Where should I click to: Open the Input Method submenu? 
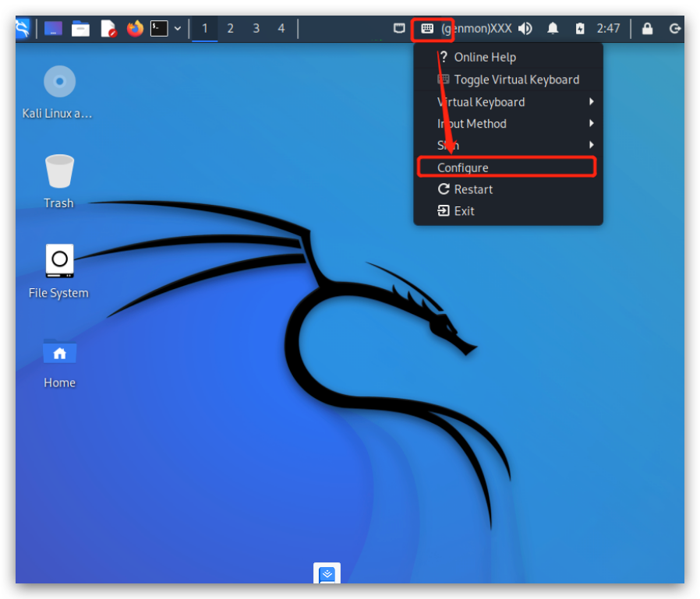point(508,124)
